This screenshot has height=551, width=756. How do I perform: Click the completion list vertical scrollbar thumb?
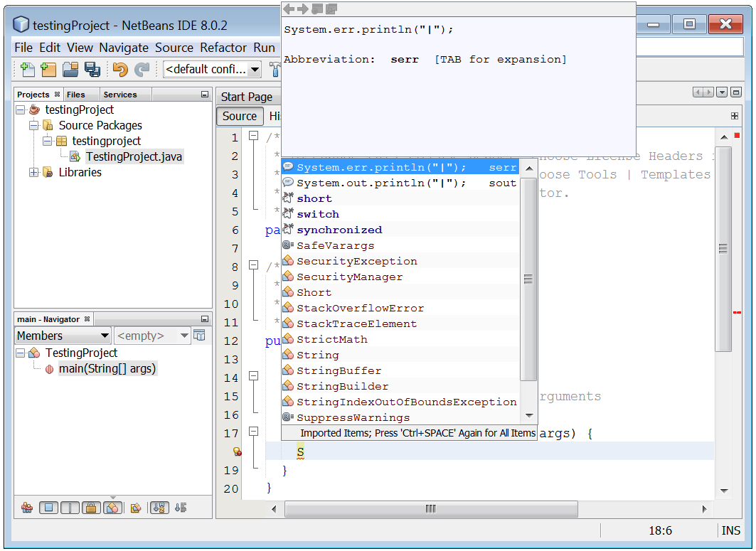point(529,279)
